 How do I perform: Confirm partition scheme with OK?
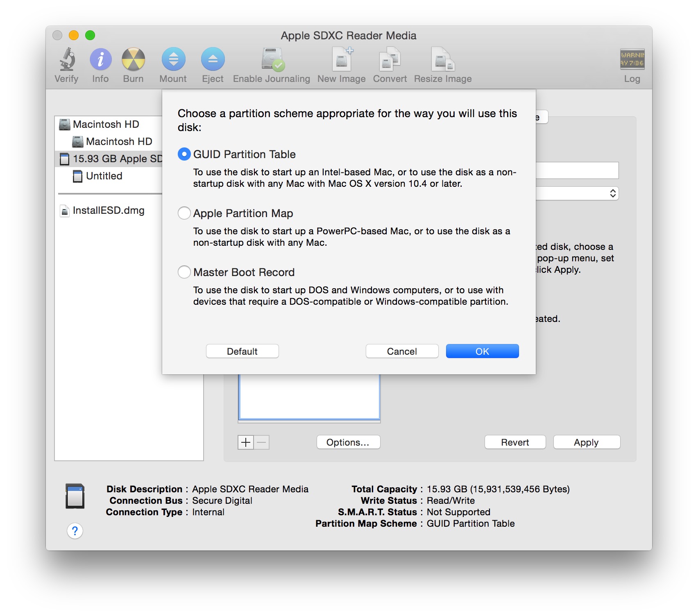click(x=483, y=351)
